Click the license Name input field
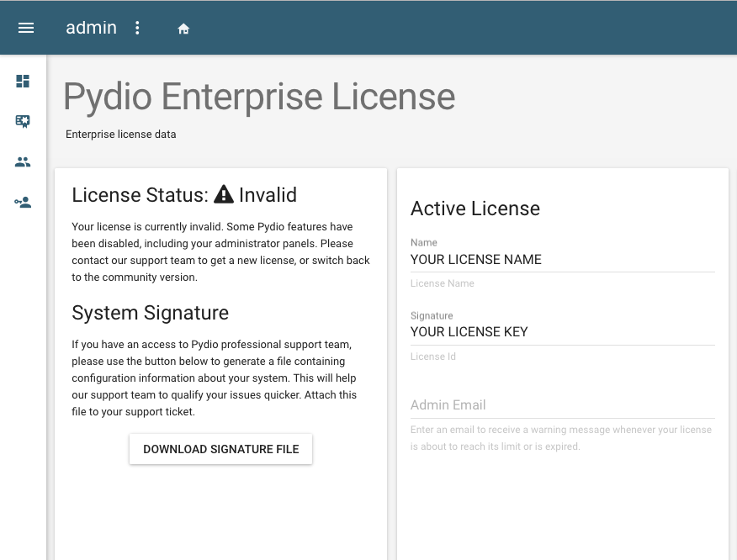The width and height of the screenshot is (737, 560). (563, 260)
